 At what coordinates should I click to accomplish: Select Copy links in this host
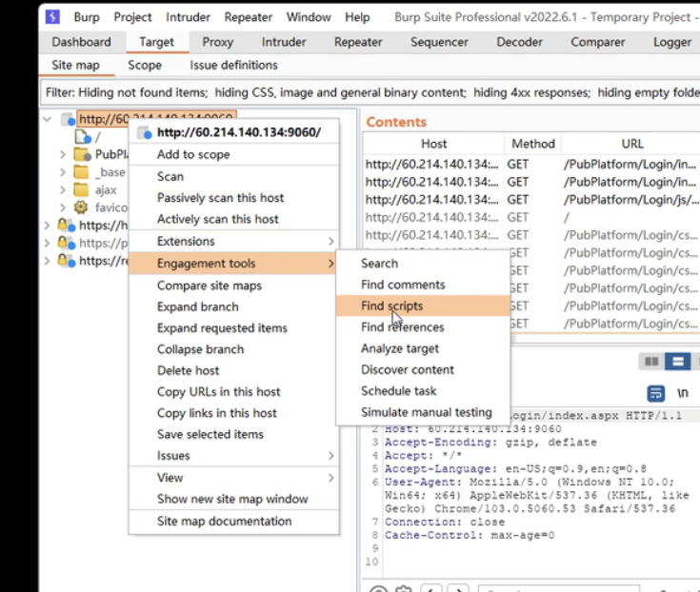[x=234, y=413]
